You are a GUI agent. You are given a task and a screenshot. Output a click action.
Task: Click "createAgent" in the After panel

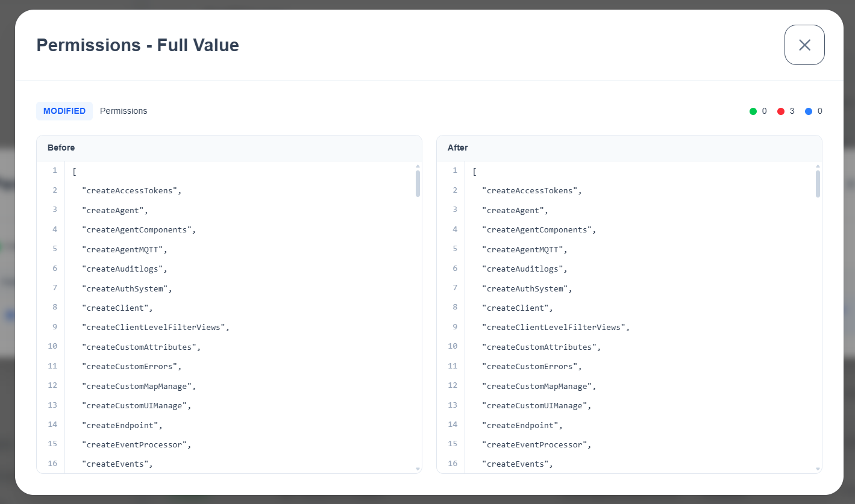(x=515, y=210)
